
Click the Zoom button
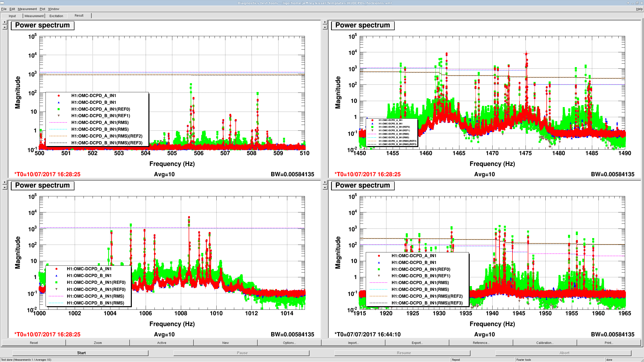click(98, 343)
